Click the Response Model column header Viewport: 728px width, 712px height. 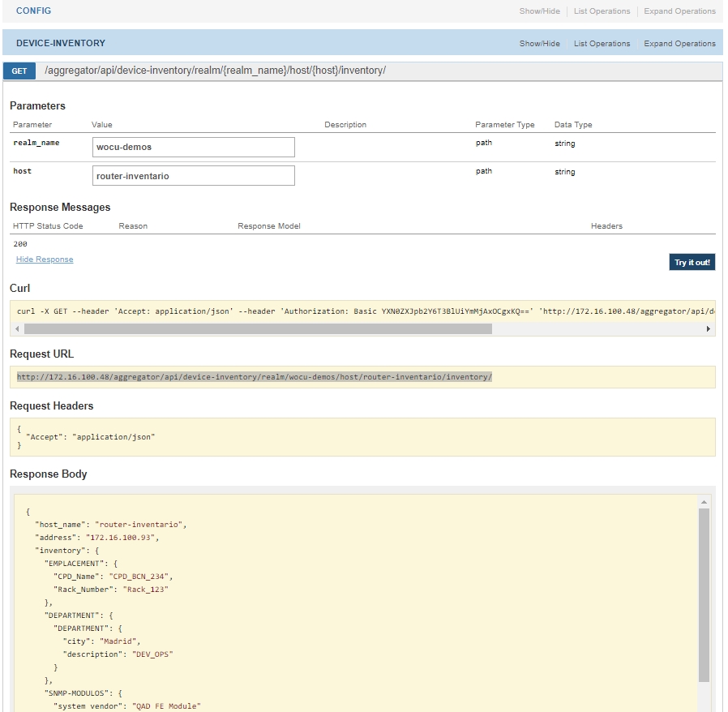coord(269,225)
